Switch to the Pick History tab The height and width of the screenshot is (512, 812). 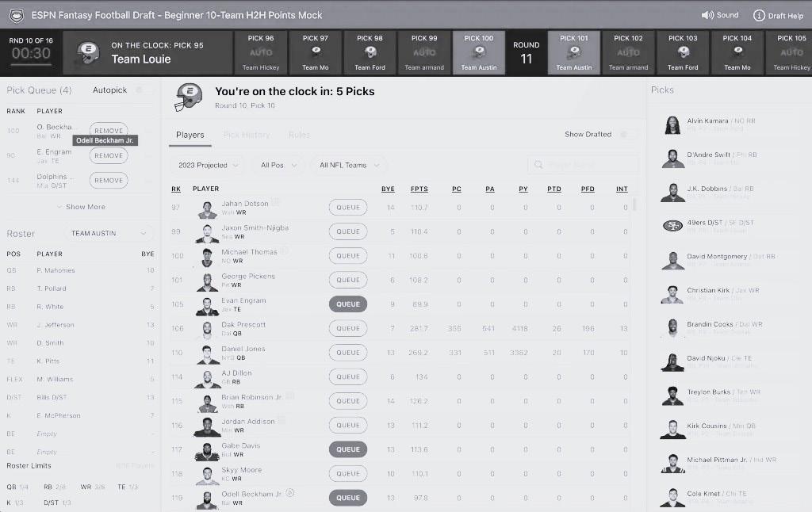247,135
